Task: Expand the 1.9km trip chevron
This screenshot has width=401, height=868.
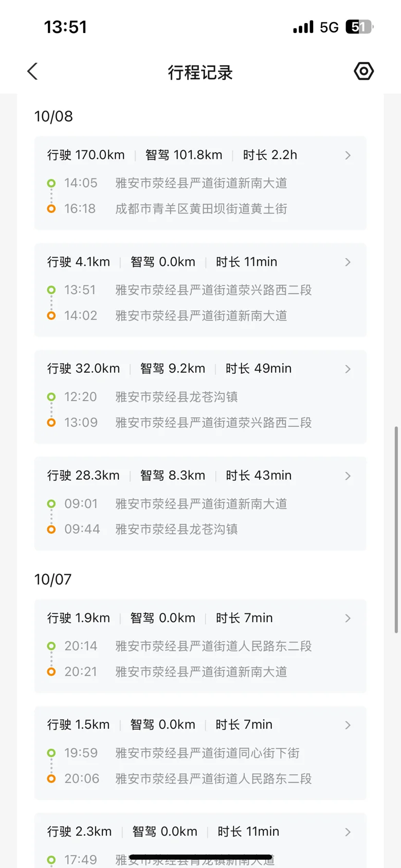Action: point(348,618)
